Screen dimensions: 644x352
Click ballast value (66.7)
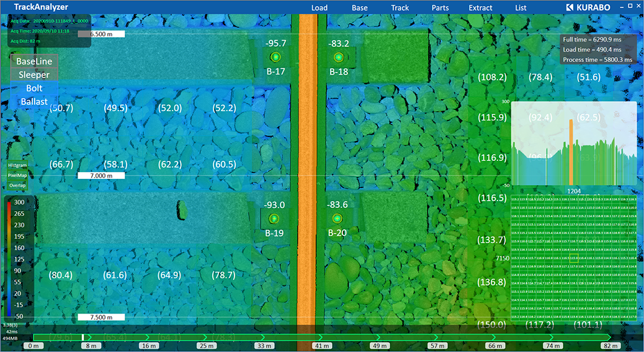pyautogui.click(x=61, y=165)
